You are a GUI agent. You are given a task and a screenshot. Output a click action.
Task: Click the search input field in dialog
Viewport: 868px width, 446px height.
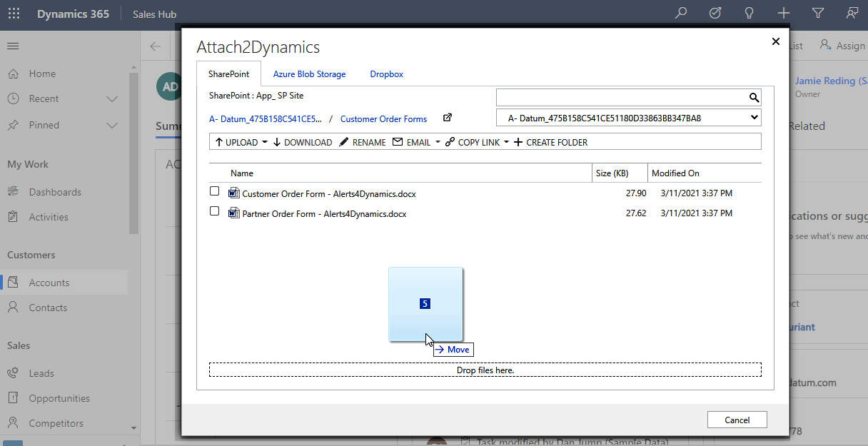coord(621,98)
